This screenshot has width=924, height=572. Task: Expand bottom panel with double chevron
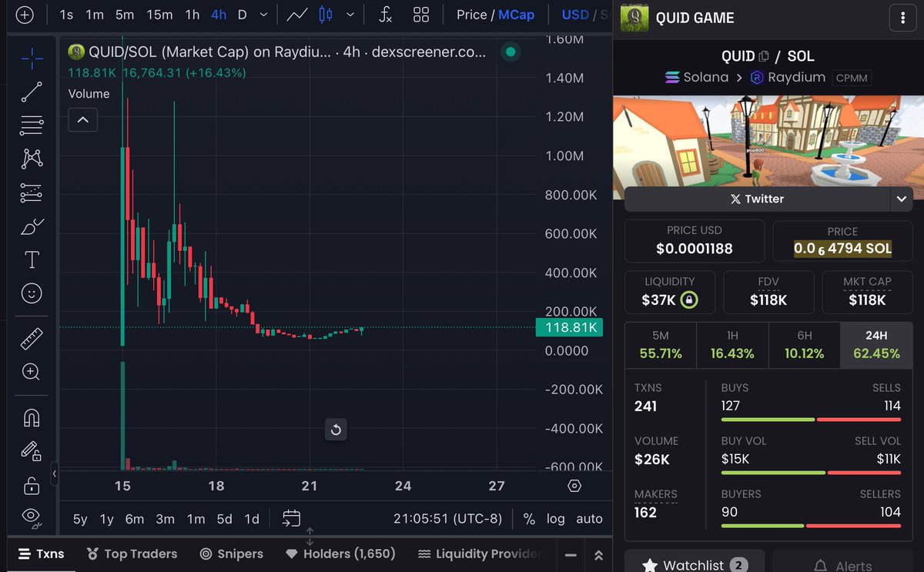tap(598, 555)
